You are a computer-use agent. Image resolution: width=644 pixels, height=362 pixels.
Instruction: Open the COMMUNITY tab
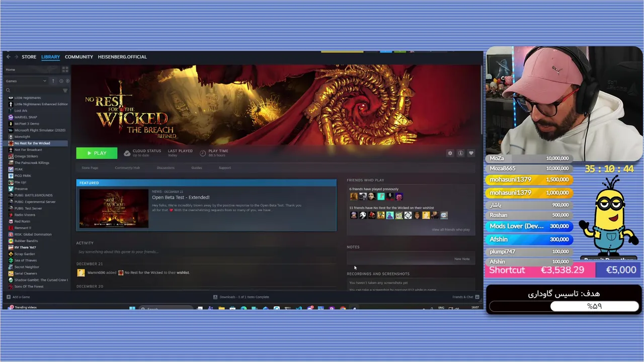[79, 57]
